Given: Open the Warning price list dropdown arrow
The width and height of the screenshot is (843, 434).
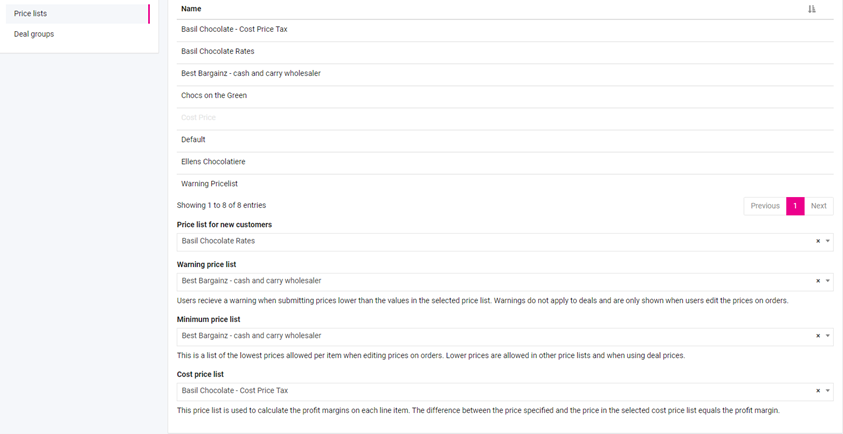Looking at the screenshot, I should [x=828, y=281].
